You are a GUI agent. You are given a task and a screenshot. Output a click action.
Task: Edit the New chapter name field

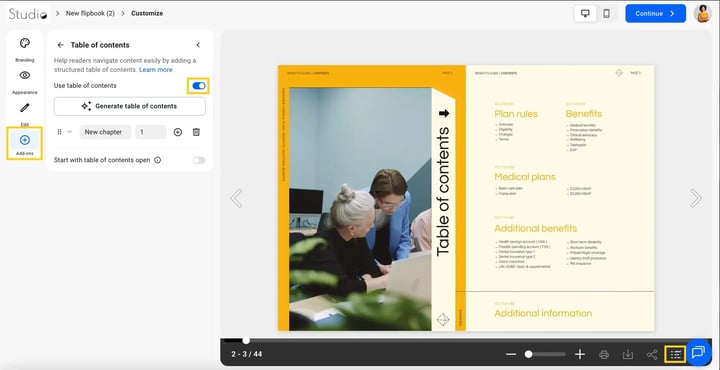tap(106, 132)
